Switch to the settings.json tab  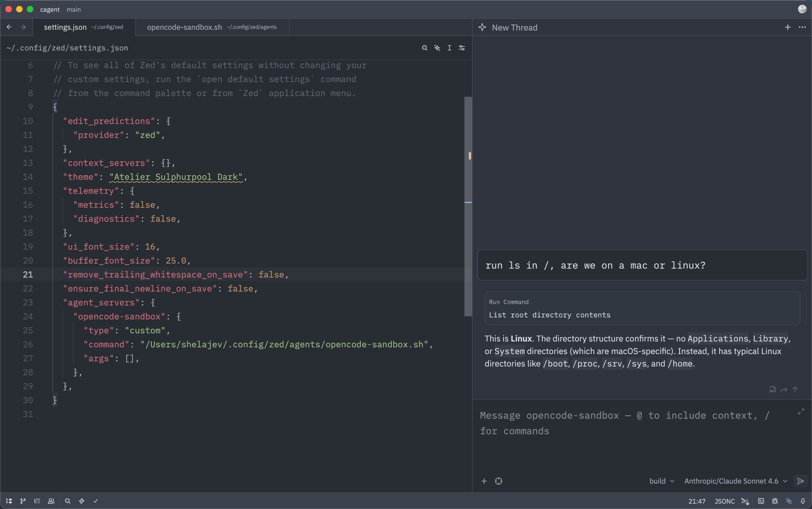click(x=84, y=27)
